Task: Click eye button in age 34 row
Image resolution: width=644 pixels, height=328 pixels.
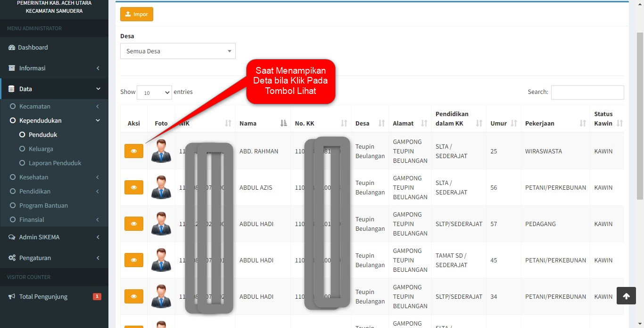Action: 134,296
